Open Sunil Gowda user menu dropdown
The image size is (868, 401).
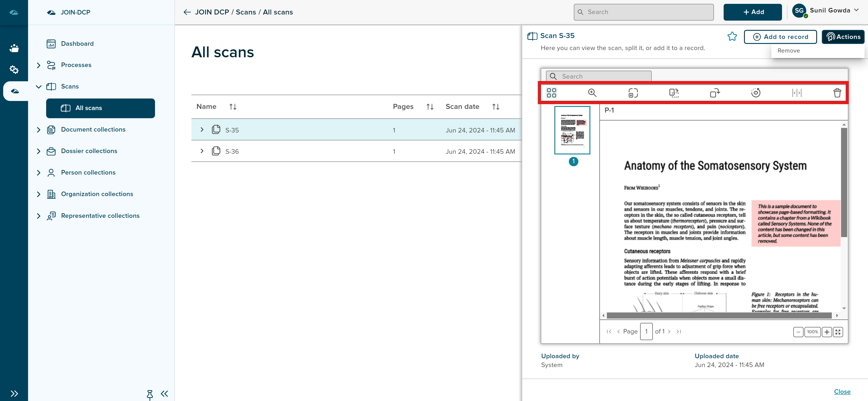(856, 10)
